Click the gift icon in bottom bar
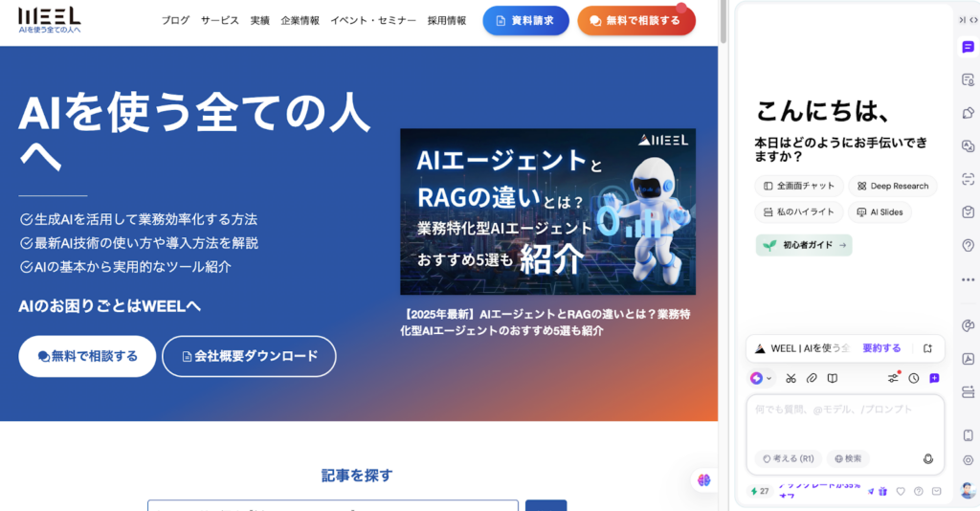Screen dimensions: 980x511 click(883, 491)
